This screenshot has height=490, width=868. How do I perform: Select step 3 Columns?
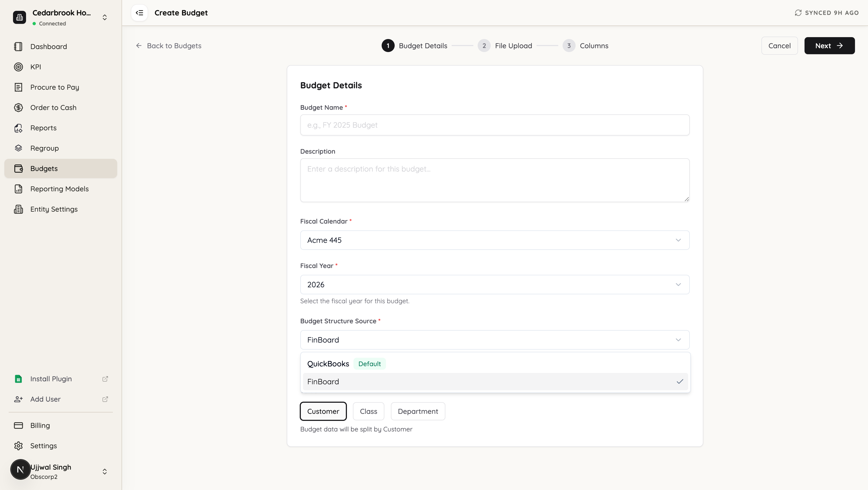(x=585, y=46)
